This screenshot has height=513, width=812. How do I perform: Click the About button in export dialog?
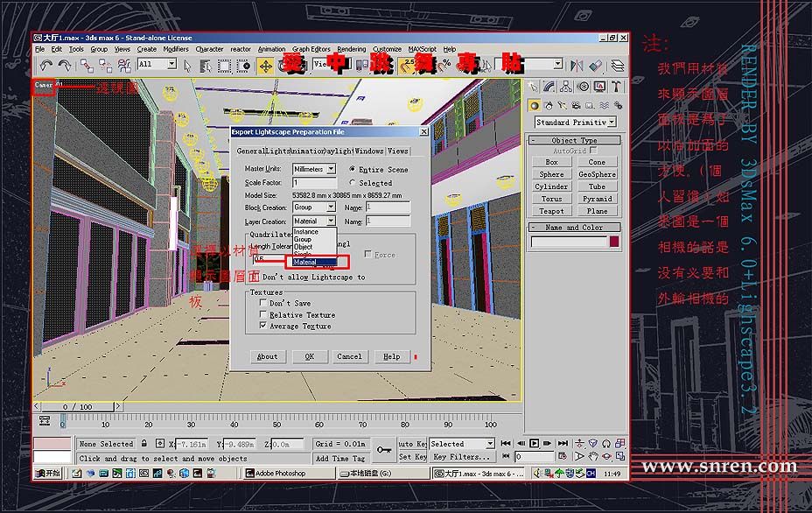tap(267, 356)
